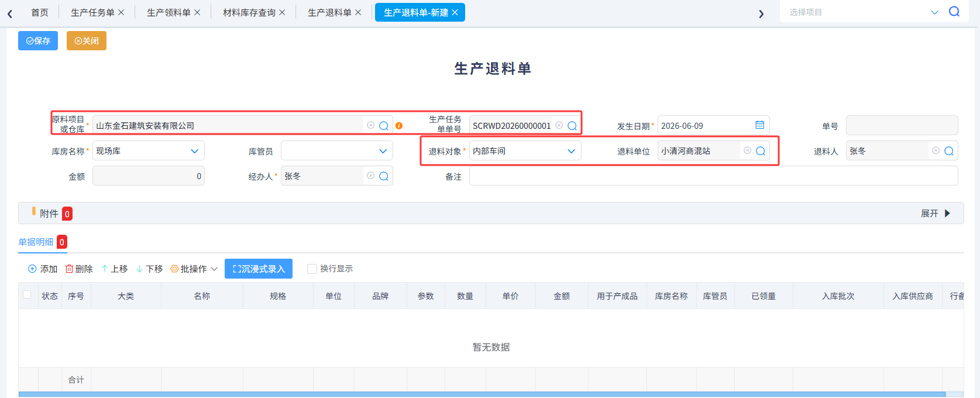Click the 入库供应商 column header
Image resolution: width=980 pixels, height=398 pixels.
[913, 296]
